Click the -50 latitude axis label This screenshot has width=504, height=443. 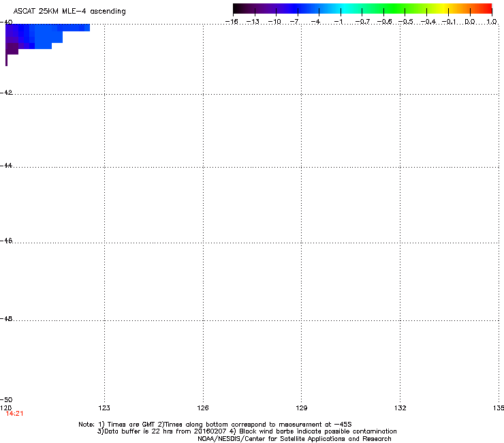tap(6, 400)
